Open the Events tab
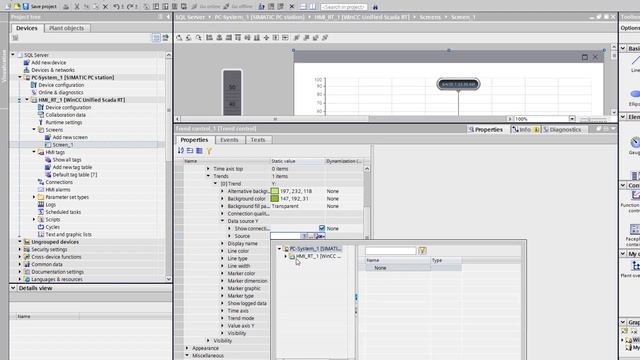640x360 pixels. pos(229,140)
